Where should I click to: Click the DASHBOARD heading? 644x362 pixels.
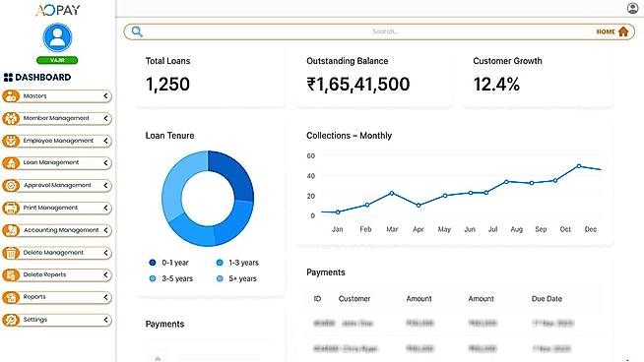point(42,77)
